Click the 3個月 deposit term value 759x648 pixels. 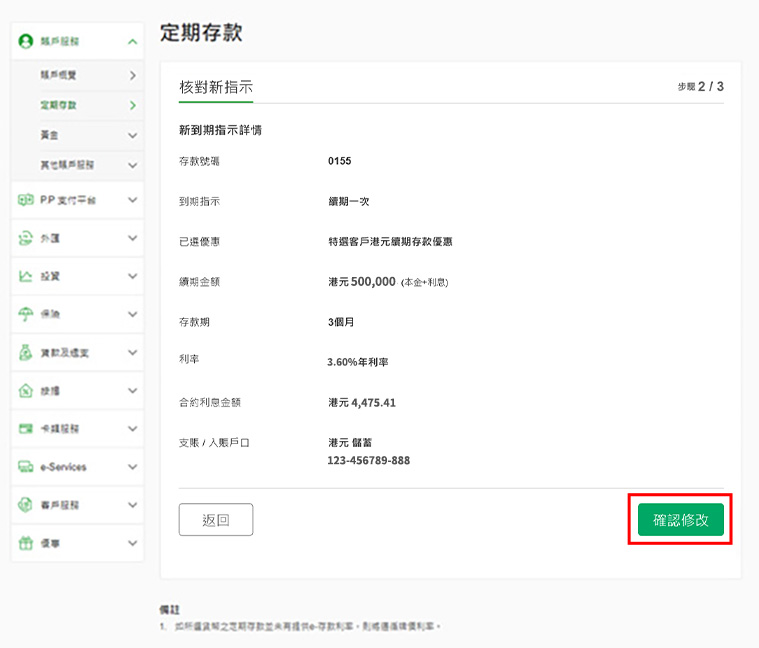(341, 322)
